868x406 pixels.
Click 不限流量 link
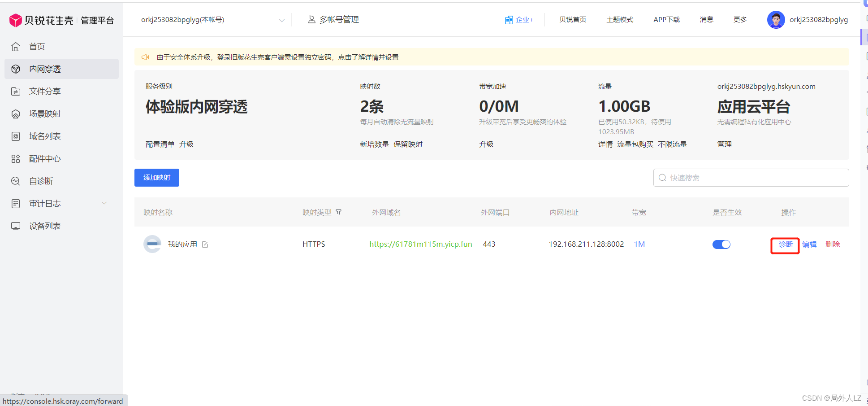(x=673, y=144)
